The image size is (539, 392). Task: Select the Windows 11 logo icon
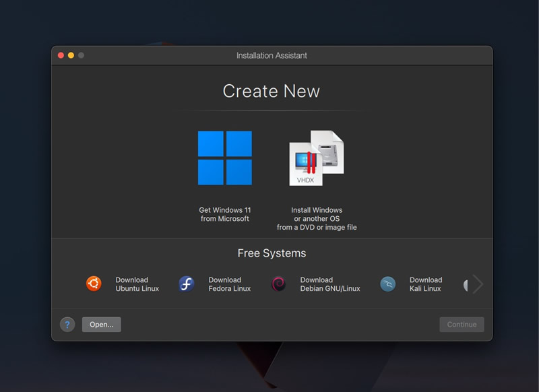225,158
